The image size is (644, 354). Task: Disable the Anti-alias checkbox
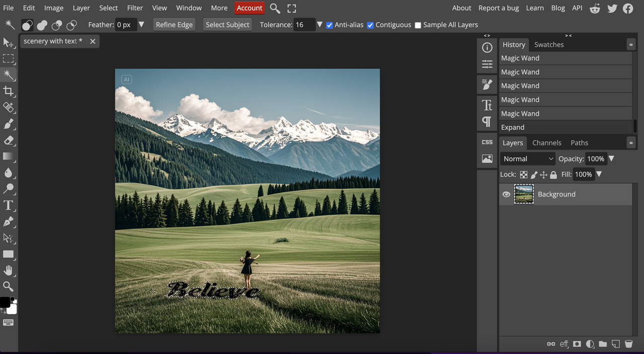tap(330, 25)
